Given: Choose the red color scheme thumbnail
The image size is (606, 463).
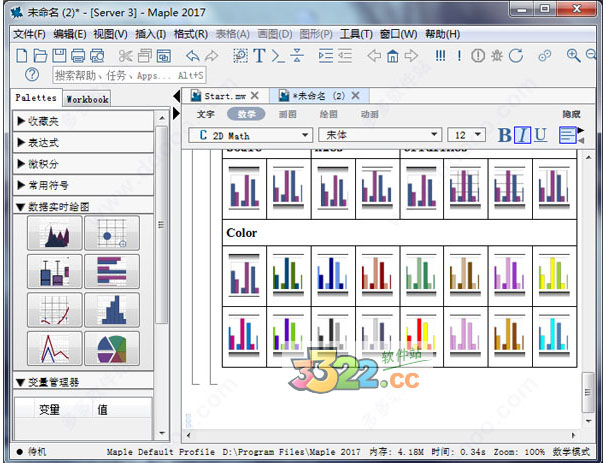Looking at the screenshot, I should [377, 276].
